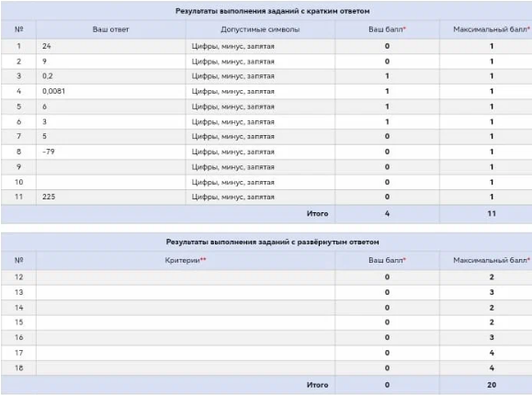Click the 'Допустимые символы' column header
This screenshot has height=395, width=532.
click(260, 29)
